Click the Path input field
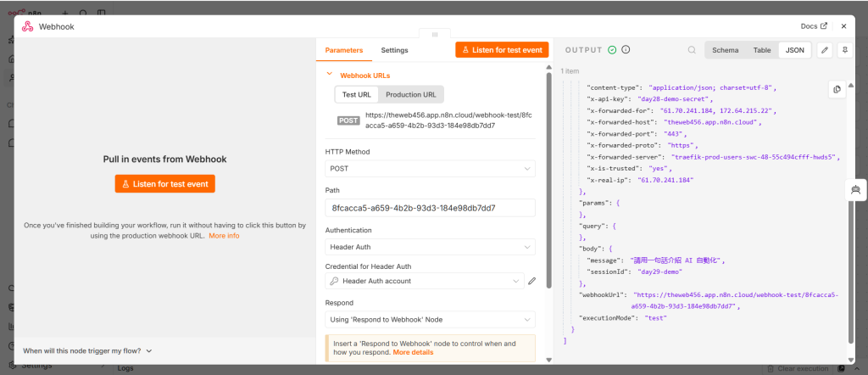The image size is (868, 375). (430, 208)
